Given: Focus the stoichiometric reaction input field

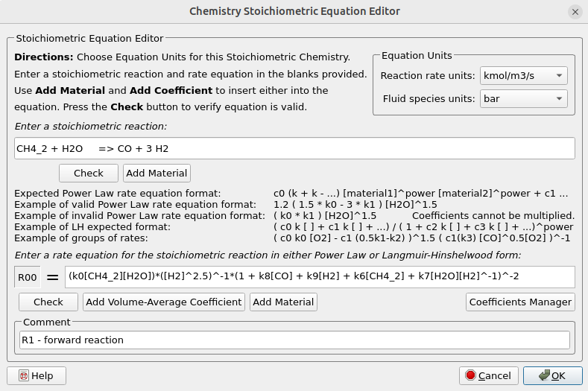Looking at the screenshot, I should coord(294,148).
